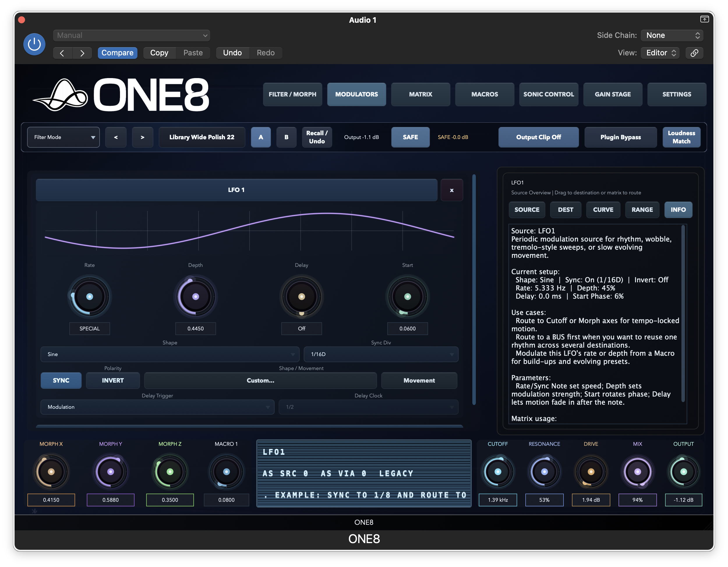Toggle Plugin Bypass
Viewport: 728px width, 567px height.
click(621, 137)
